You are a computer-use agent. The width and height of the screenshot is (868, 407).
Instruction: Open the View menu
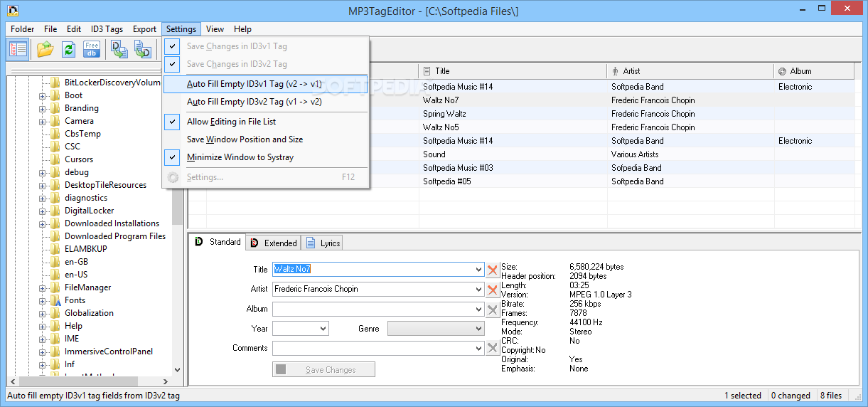pyautogui.click(x=215, y=29)
